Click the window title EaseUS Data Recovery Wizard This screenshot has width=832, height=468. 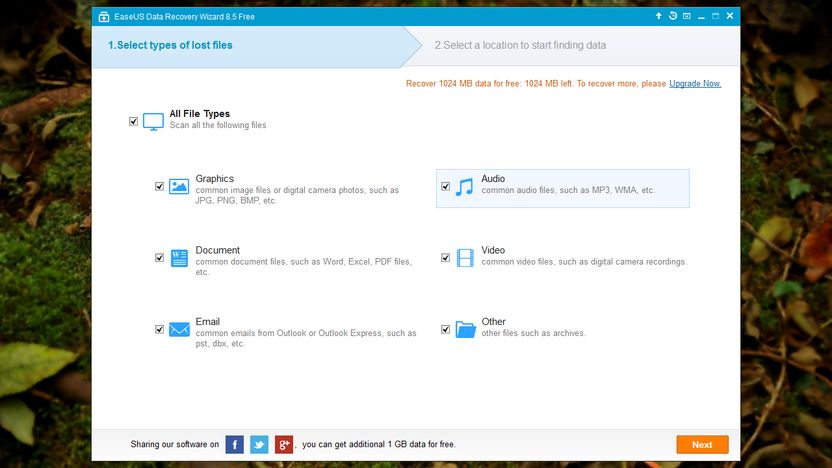coord(184,16)
